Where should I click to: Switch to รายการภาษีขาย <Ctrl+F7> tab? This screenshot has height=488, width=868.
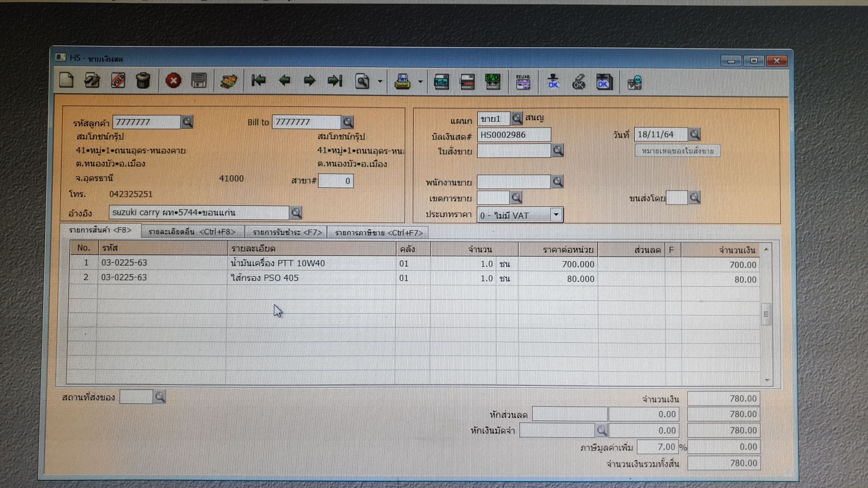click(x=379, y=233)
